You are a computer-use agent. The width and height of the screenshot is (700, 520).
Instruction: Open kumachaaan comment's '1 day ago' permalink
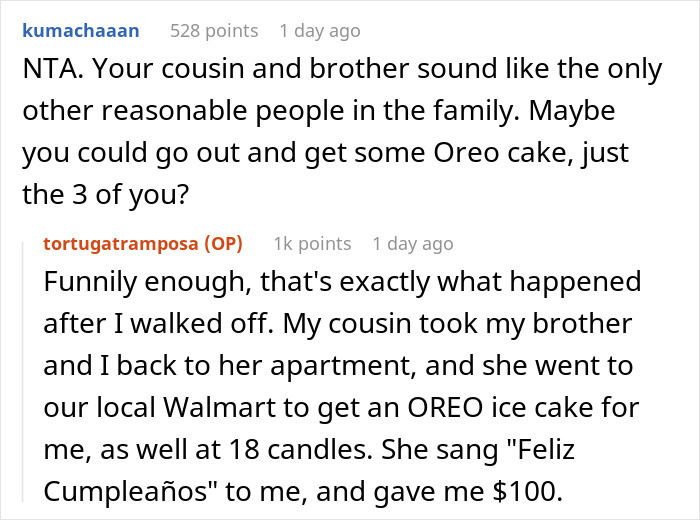(x=320, y=31)
